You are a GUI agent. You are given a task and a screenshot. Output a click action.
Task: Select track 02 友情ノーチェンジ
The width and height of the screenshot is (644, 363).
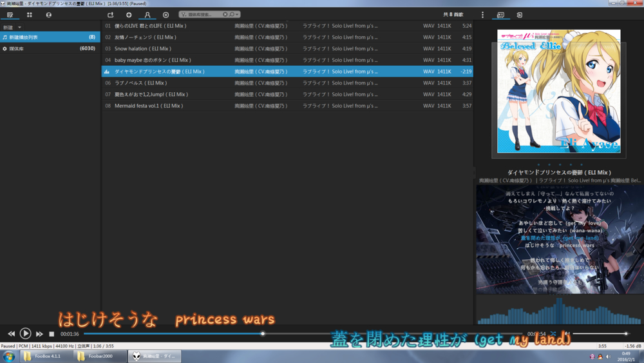point(287,37)
